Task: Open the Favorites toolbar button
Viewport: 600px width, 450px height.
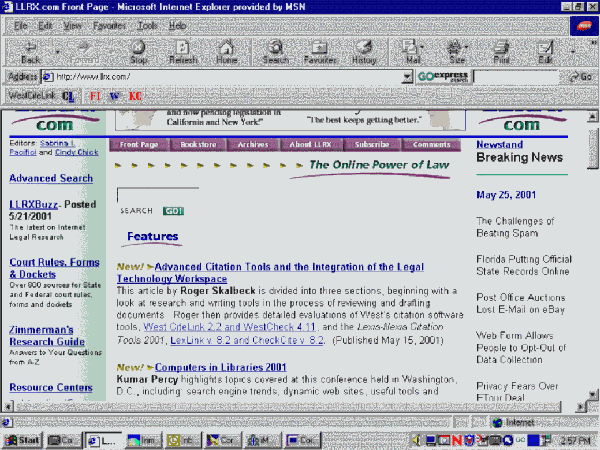Action: point(320,50)
